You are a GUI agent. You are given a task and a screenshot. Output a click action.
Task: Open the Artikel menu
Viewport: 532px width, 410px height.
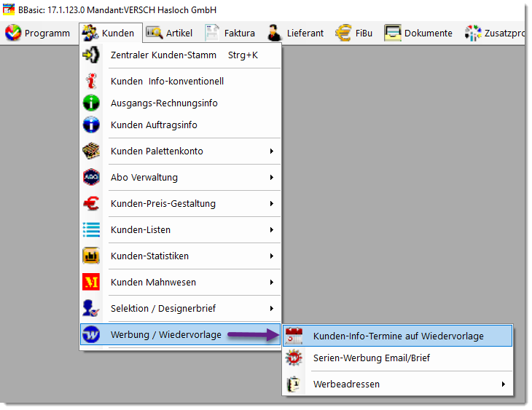coord(169,33)
